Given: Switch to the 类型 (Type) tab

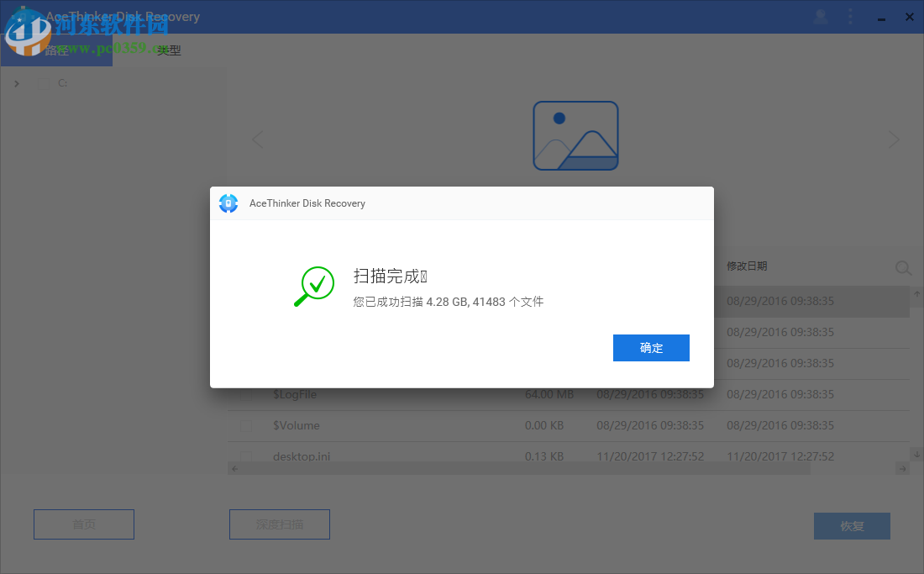Looking at the screenshot, I should 167,50.
